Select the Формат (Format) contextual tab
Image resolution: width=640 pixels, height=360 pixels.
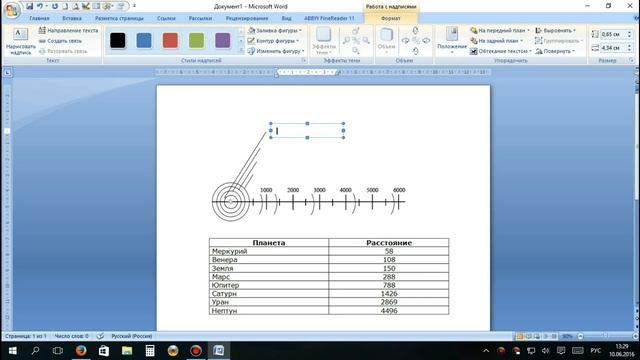[391, 18]
